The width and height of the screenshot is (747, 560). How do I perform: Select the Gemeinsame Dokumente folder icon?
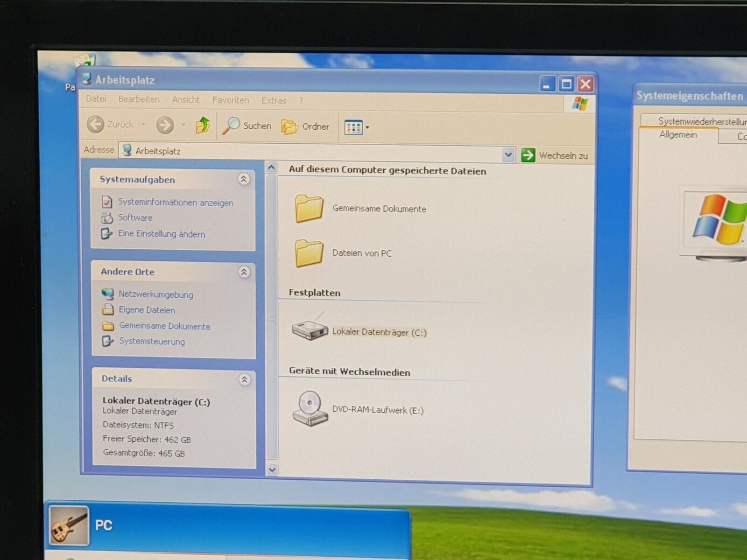click(309, 208)
